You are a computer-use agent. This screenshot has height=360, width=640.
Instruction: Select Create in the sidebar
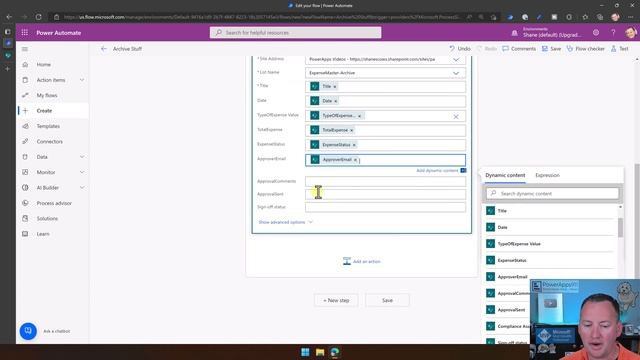coord(44,111)
